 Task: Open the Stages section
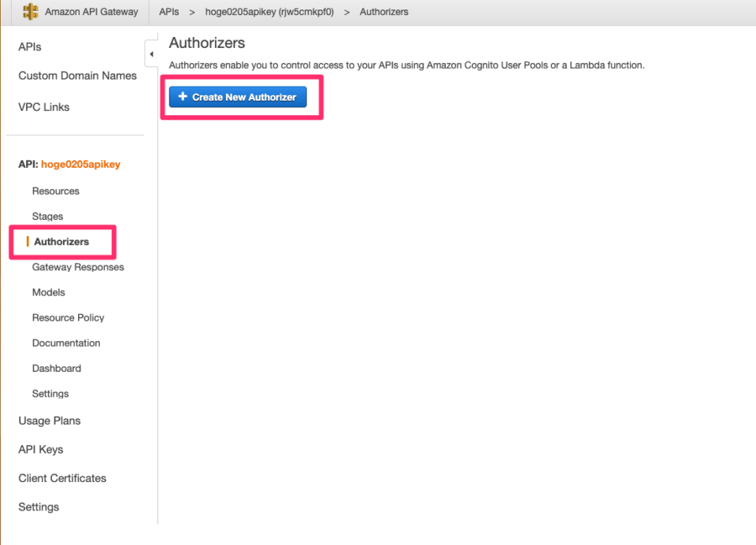point(48,216)
